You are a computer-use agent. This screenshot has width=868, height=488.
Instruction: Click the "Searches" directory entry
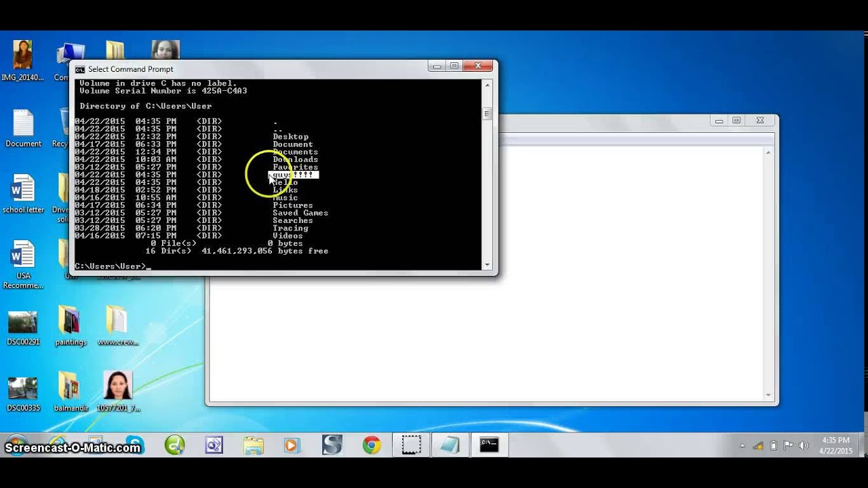(x=293, y=220)
